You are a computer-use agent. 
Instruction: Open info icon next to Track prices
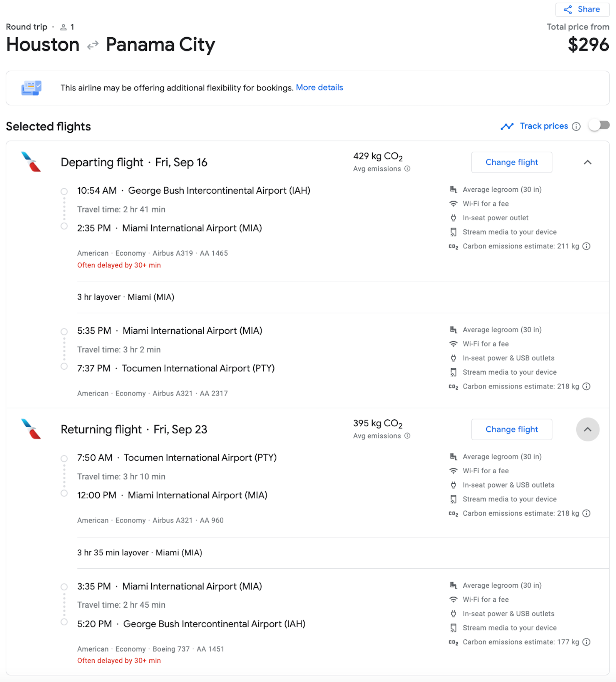click(576, 127)
